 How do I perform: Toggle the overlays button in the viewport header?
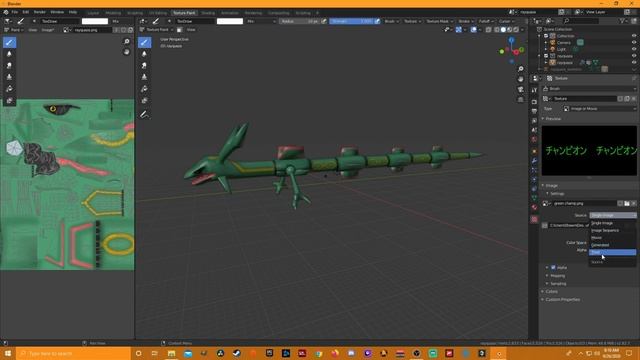coord(473,29)
